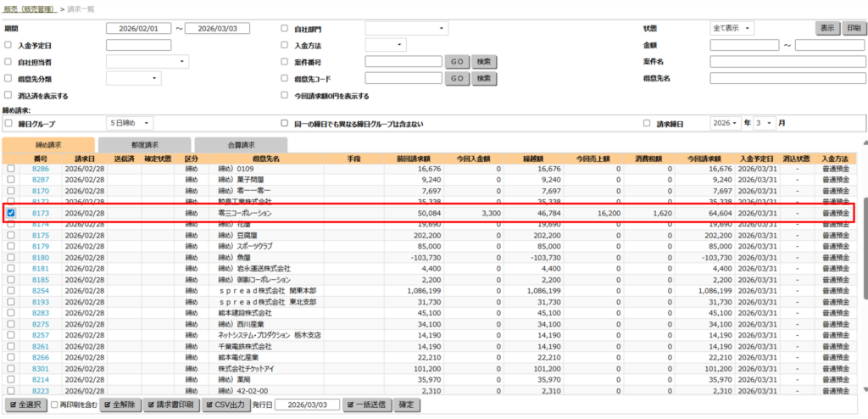Image resolution: width=868 pixels, height=419 pixels.
Task: Uncheck the row checkbox for invoice 8173
Action: coord(11,213)
